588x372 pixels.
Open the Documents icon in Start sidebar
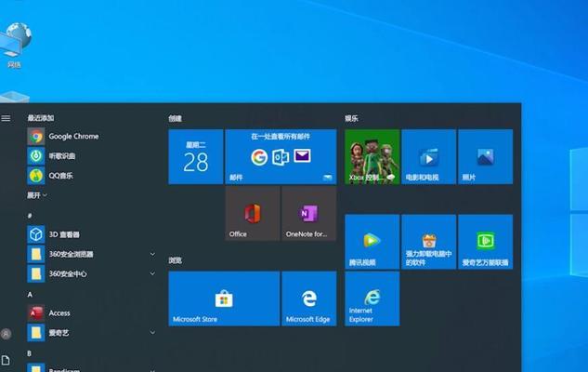[x=6, y=360]
